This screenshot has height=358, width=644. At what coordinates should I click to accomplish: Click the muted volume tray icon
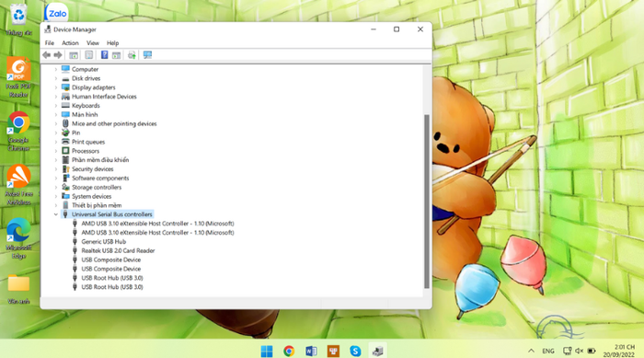579,351
